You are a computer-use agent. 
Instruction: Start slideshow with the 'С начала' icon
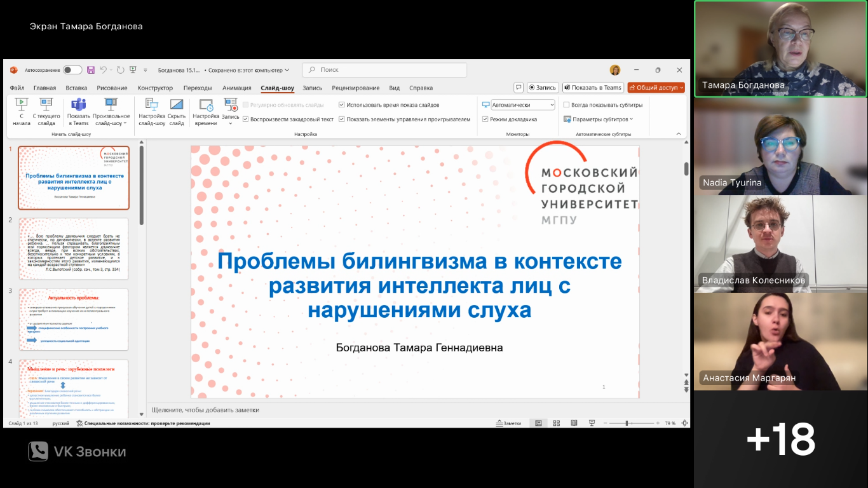tap(21, 106)
